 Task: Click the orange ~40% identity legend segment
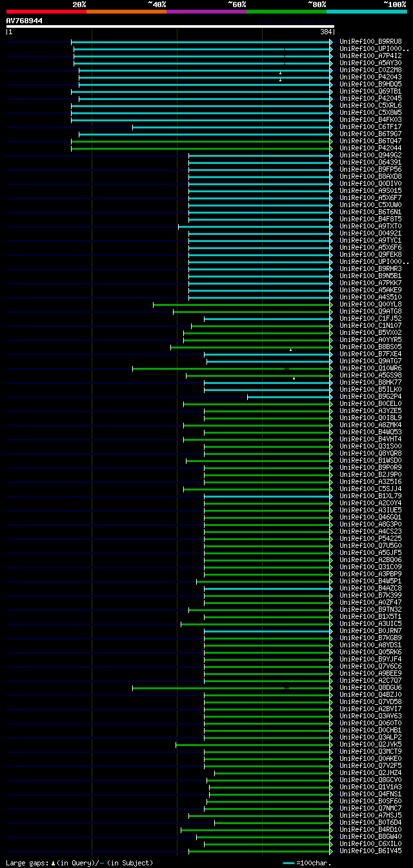[x=126, y=12]
